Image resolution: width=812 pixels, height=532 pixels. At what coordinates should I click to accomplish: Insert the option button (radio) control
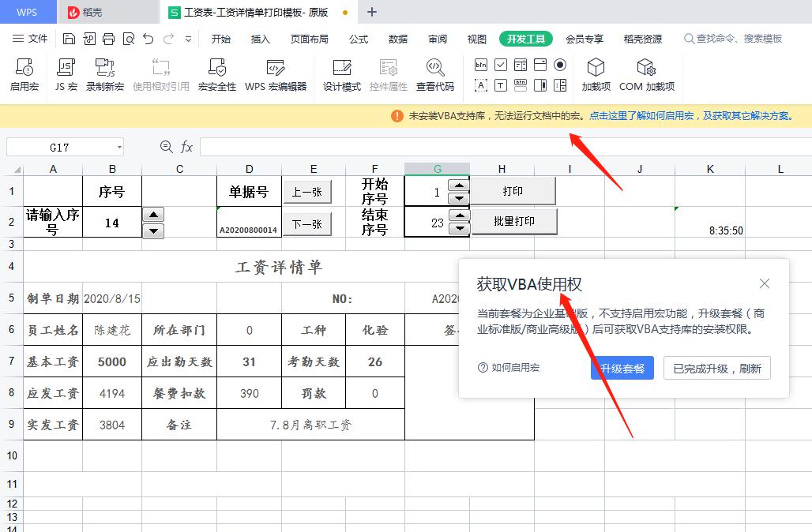pos(560,65)
